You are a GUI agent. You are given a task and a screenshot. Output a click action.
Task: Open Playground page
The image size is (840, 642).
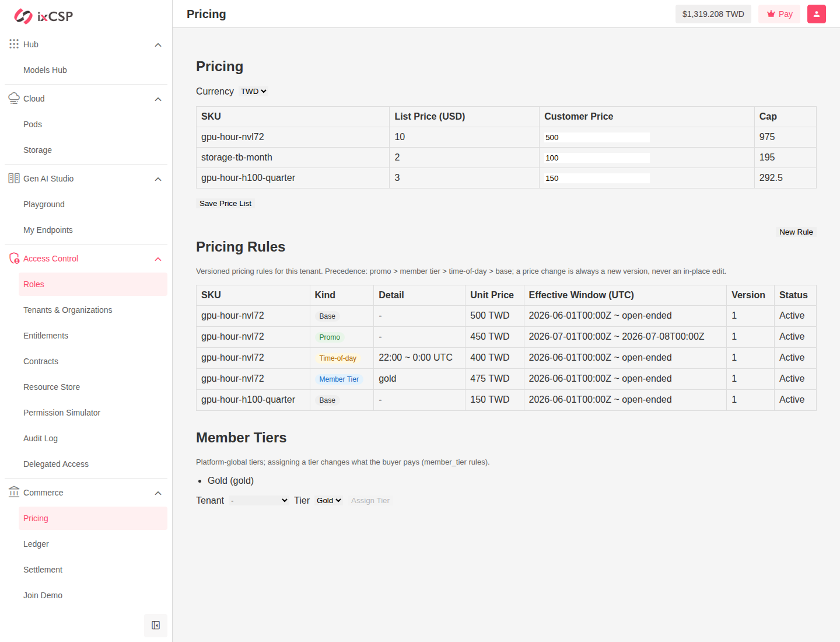pyautogui.click(x=93, y=204)
